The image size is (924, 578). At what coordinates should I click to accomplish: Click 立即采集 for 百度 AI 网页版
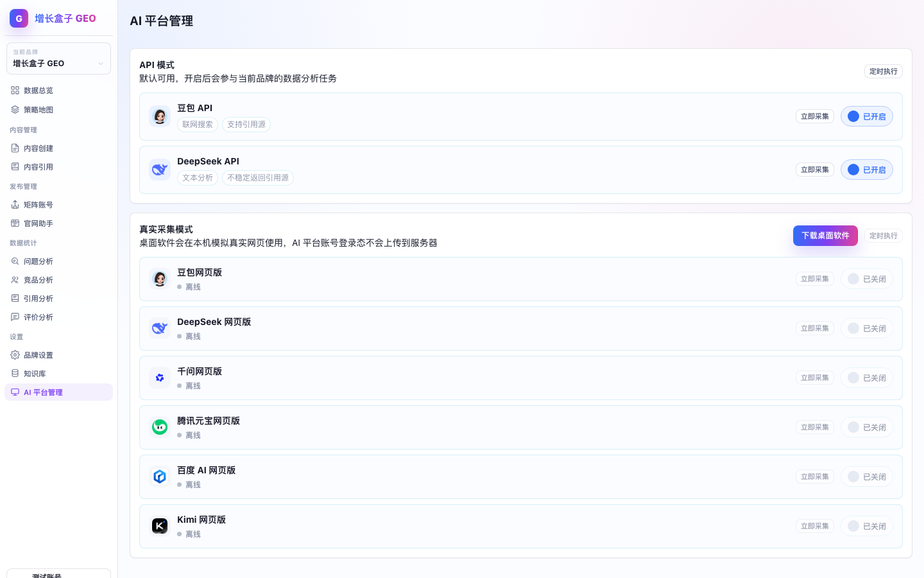[815, 477]
